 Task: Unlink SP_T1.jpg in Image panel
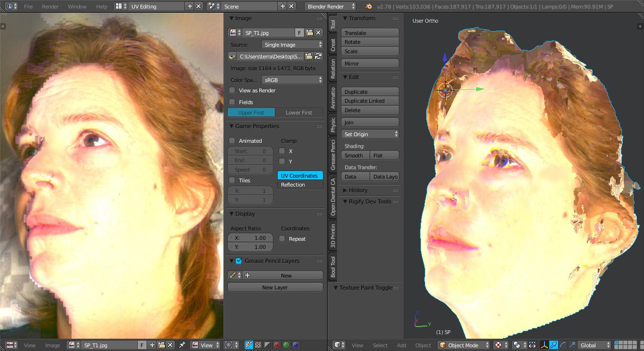319,33
